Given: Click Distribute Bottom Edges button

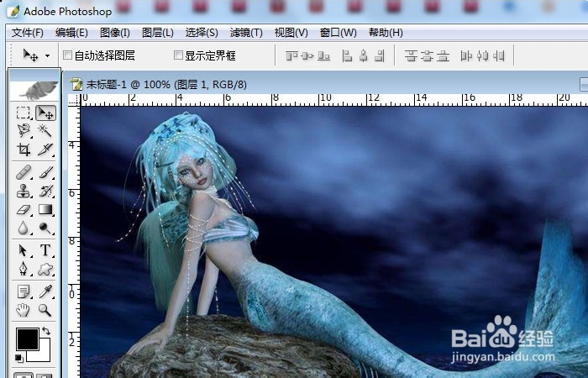Looking at the screenshot, I should 443,56.
